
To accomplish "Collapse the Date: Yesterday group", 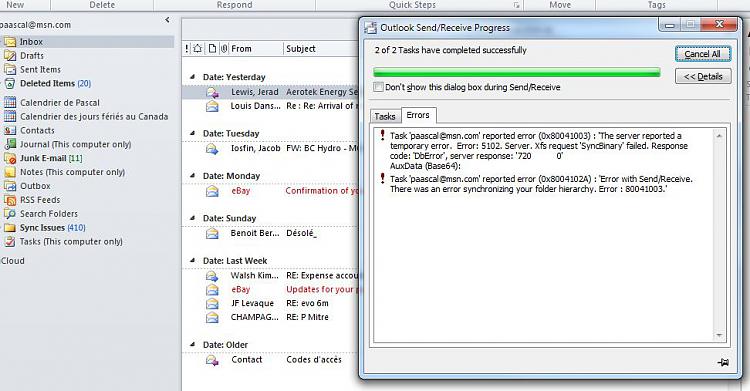I will click(192, 77).
